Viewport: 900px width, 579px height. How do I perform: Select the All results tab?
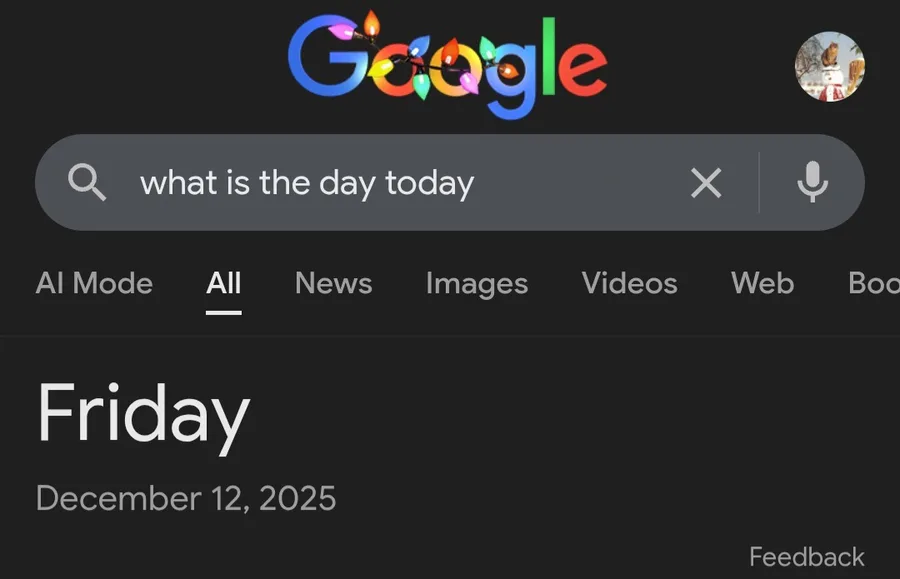coord(224,284)
